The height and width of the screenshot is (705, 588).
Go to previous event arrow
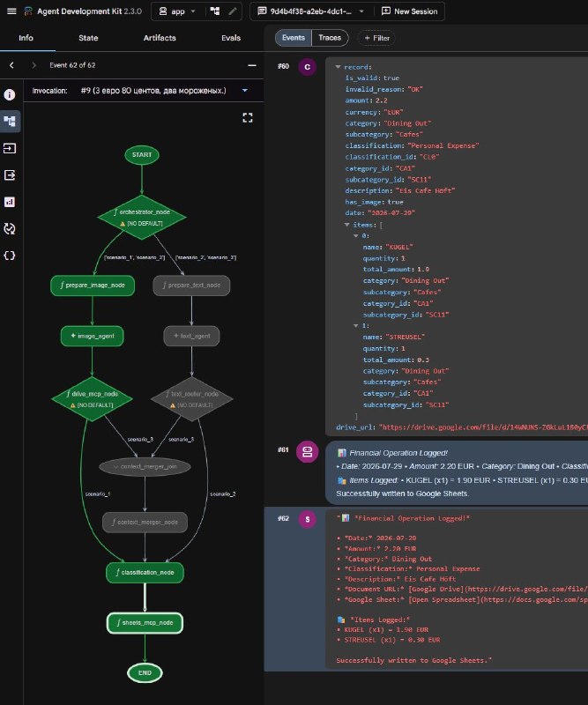pyautogui.click(x=11, y=65)
